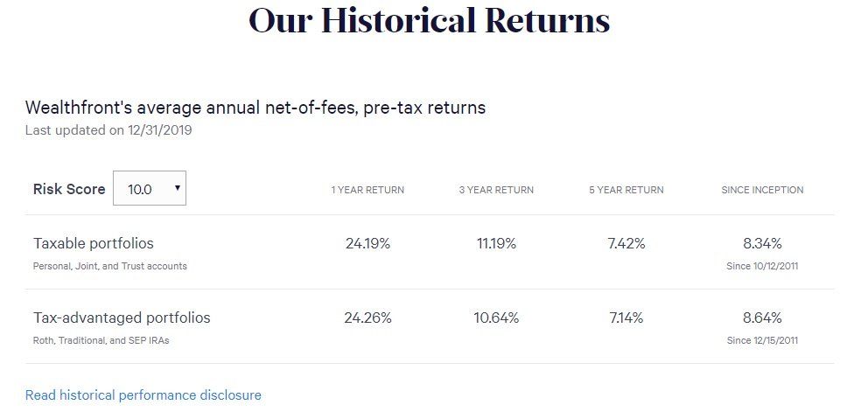Click the Last updated on 12/31/2019 text
Screen dimensions: 868x412
click(108, 130)
